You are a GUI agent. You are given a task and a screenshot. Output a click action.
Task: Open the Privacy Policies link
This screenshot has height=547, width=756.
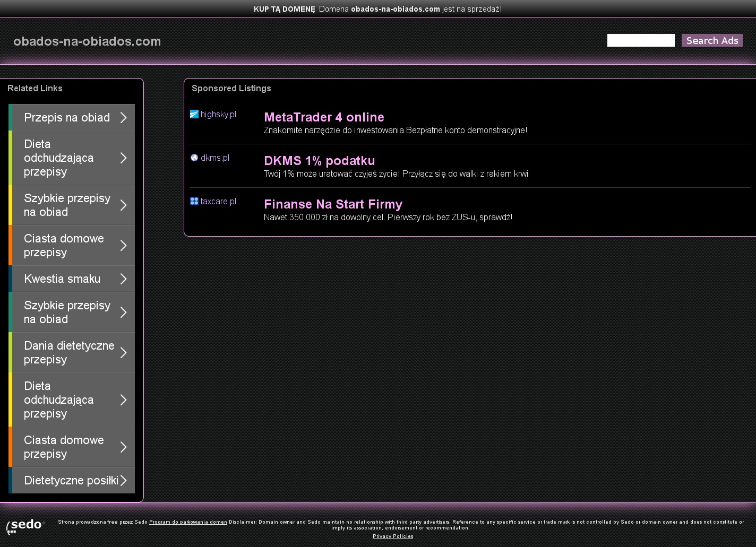coord(393,536)
